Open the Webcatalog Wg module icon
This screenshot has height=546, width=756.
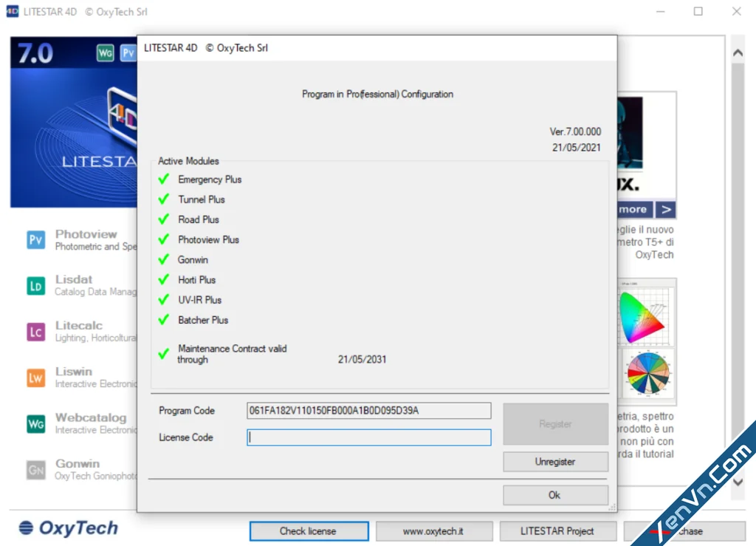tap(35, 424)
